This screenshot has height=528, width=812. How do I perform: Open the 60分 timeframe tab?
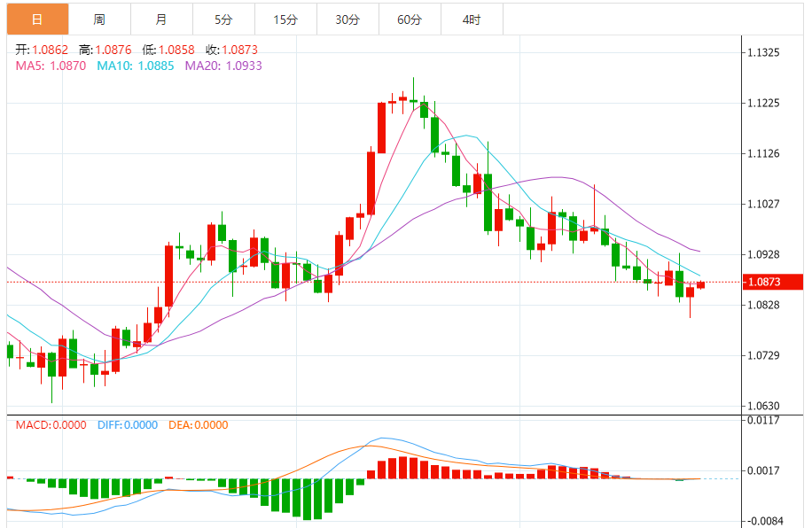coord(410,19)
